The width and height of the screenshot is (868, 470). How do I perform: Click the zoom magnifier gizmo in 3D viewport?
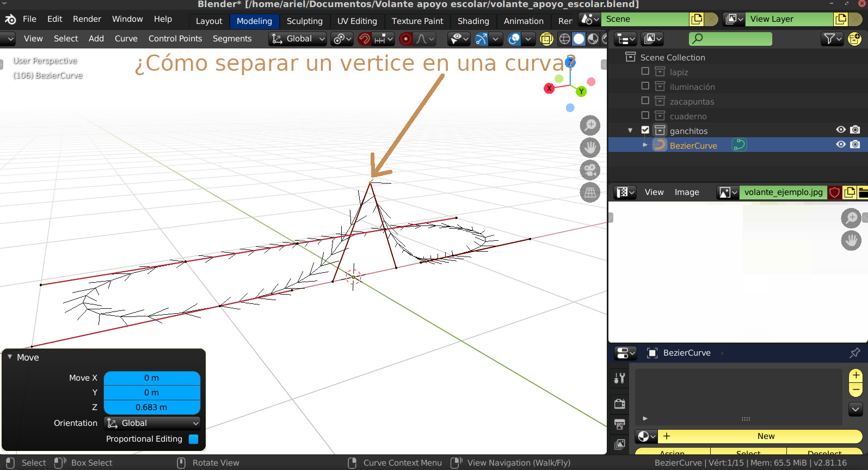(x=590, y=125)
